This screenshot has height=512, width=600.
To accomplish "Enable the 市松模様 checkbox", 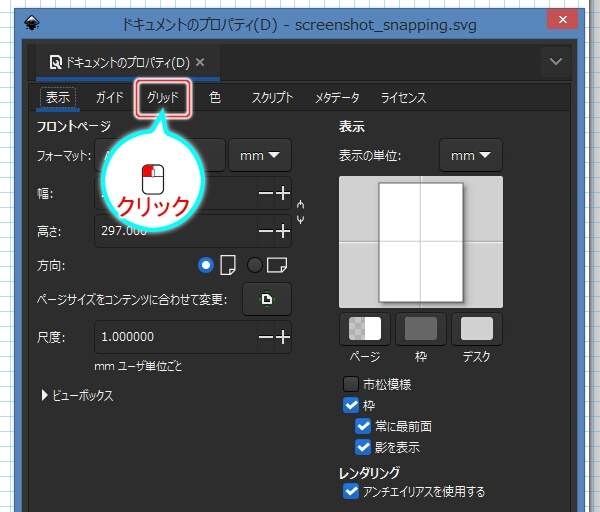I will tap(351, 384).
